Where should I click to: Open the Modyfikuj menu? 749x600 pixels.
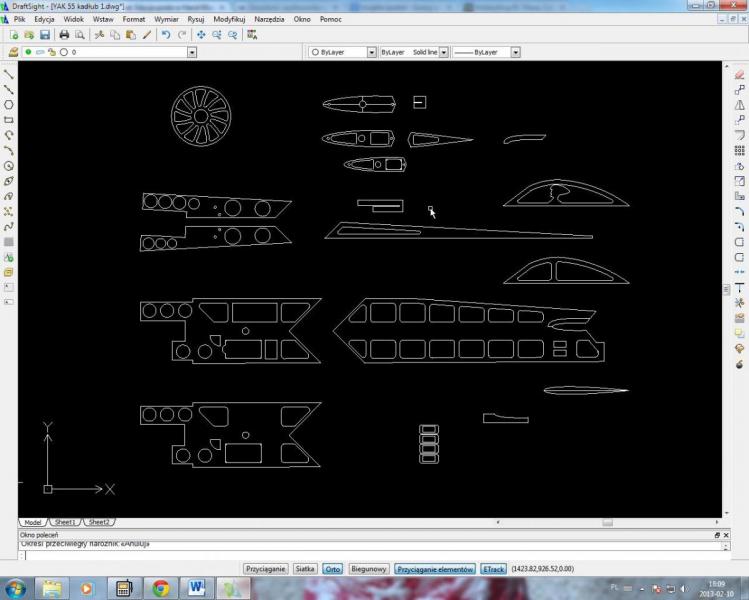point(229,19)
